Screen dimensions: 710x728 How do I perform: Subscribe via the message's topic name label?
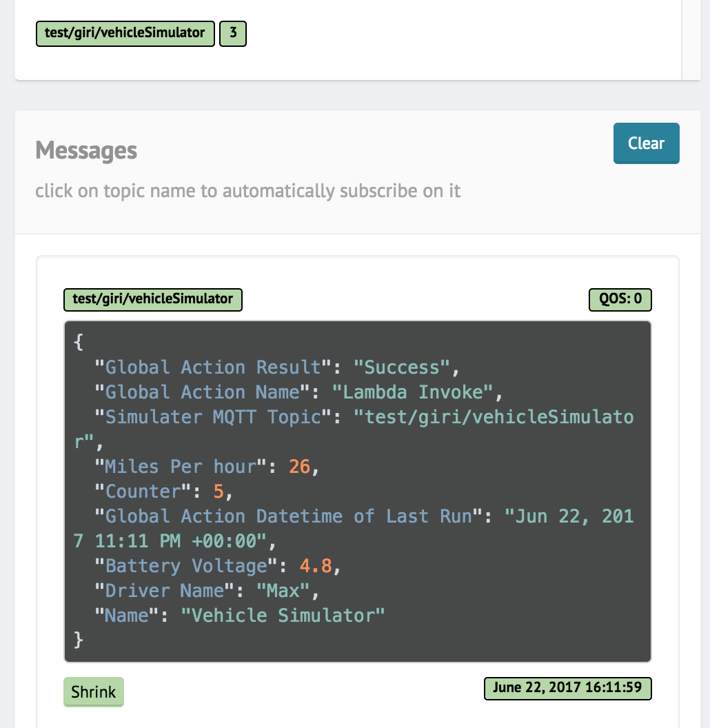pyautogui.click(x=153, y=299)
